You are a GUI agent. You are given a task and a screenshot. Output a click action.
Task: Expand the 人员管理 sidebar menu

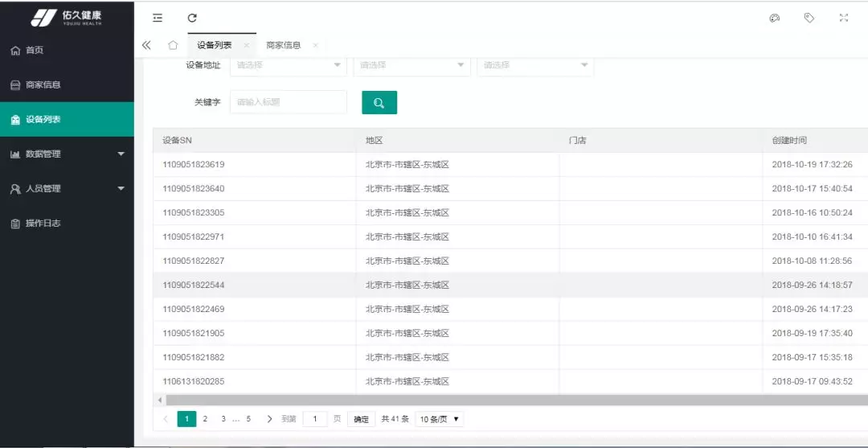pyautogui.click(x=67, y=188)
